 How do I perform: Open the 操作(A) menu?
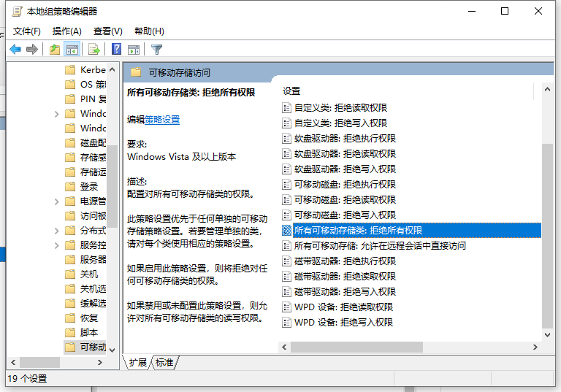(66, 31)
